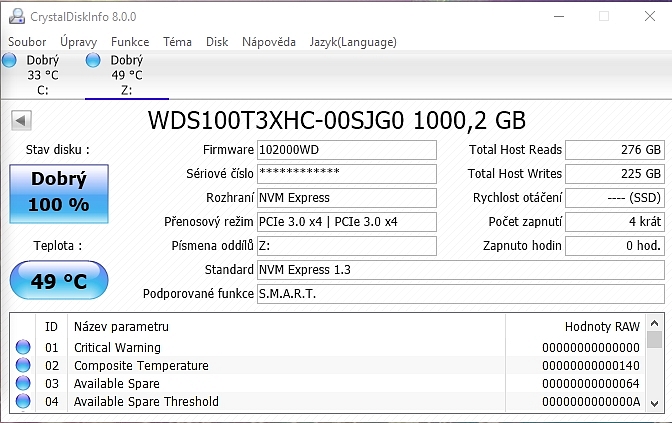The width and height of the screenshot is (672, 423).
Task: Click the Teplota label
Action: point(57,246)
